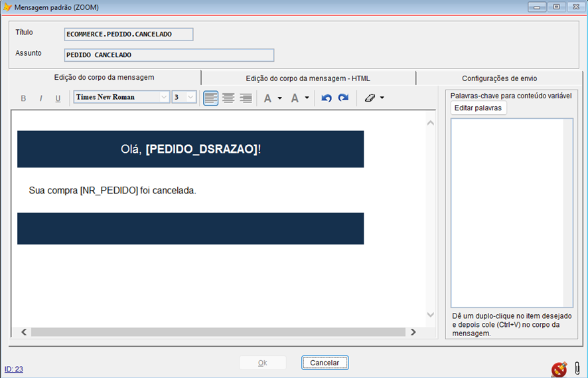Viewport: 588px width, 378px height.
Task: Toggle italic formatting in the toolbar
Action: pos(40,98)
